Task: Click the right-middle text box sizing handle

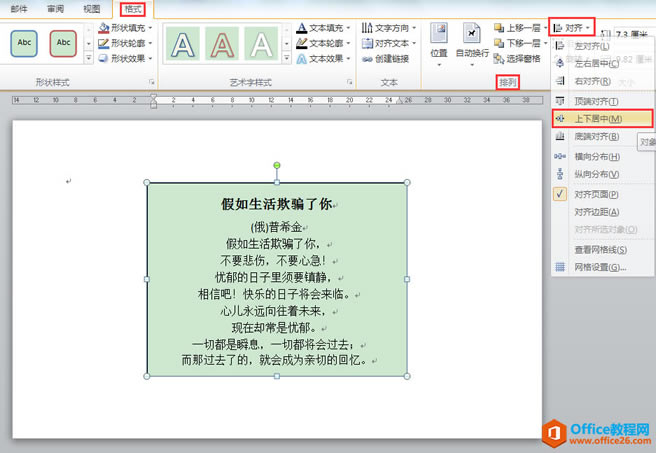Action: 407,279
